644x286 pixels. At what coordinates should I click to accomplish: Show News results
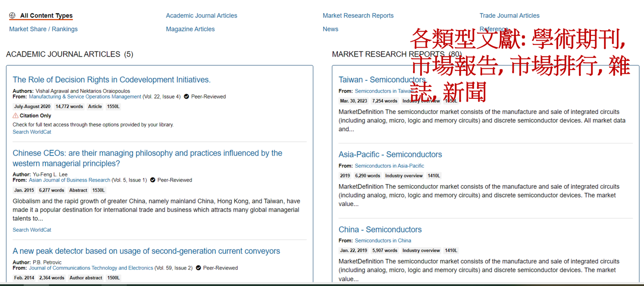(330, 29)
